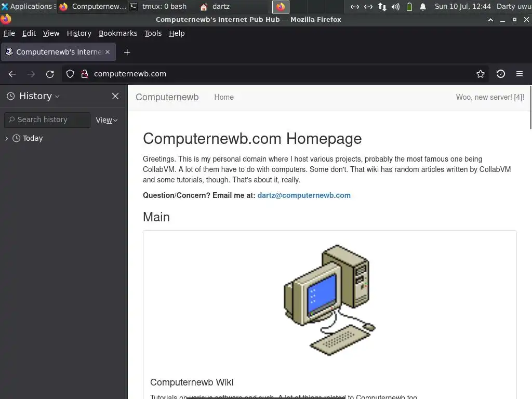Click the Sun 10 Jul, 12:44 clock
The image size is (532, 399).
pos(462,6)
